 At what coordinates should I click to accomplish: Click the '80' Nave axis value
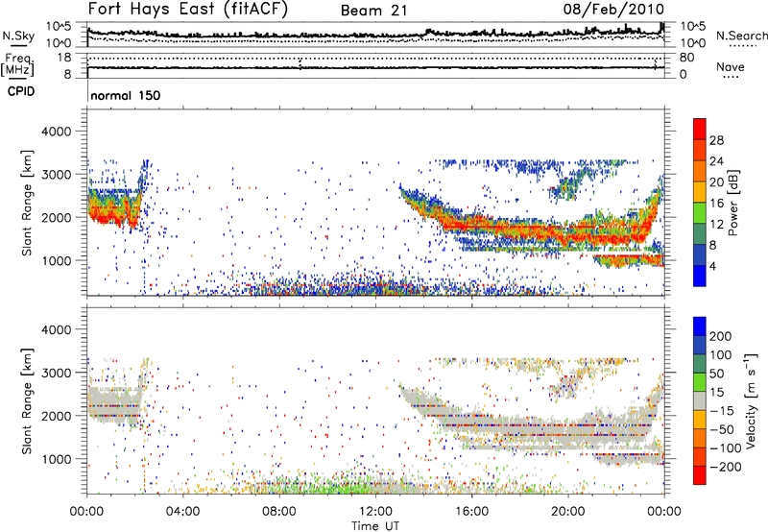[x=686, y=58]
